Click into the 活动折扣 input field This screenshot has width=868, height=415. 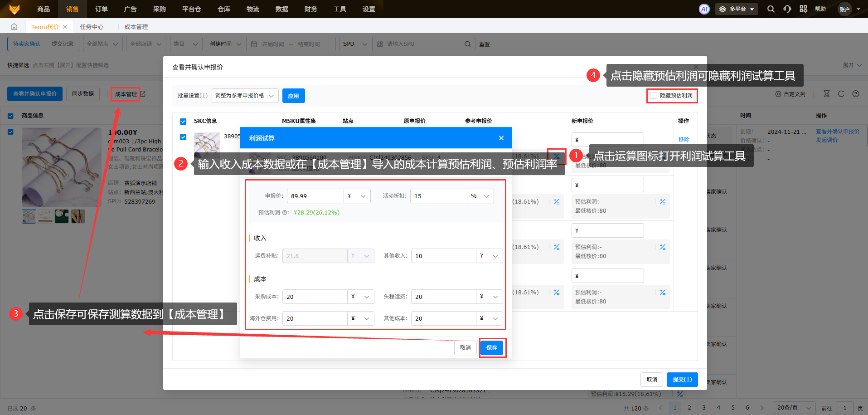click(x=438, y=196)
